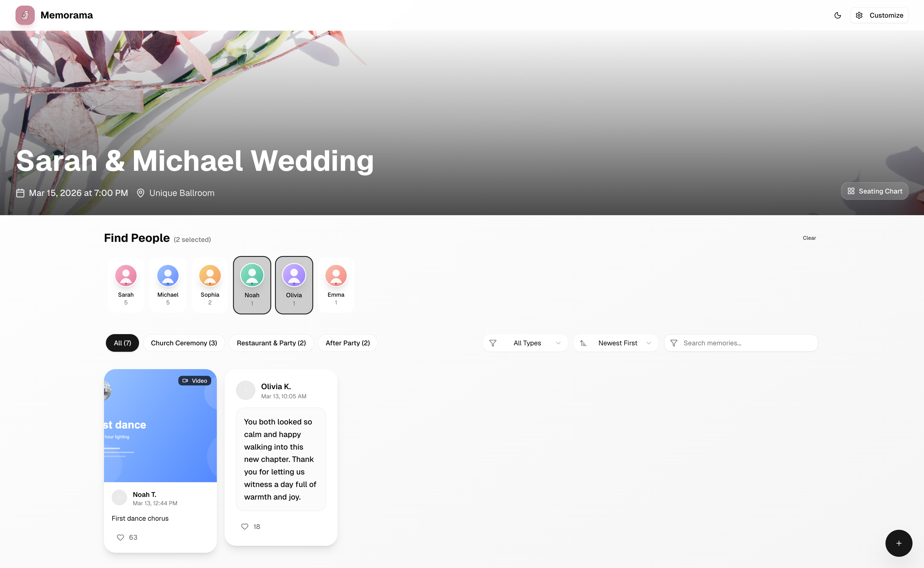The width and height of the screenshot is (924, 568).
Task: Deselect Noah in Find People
Action: (252, 285)
